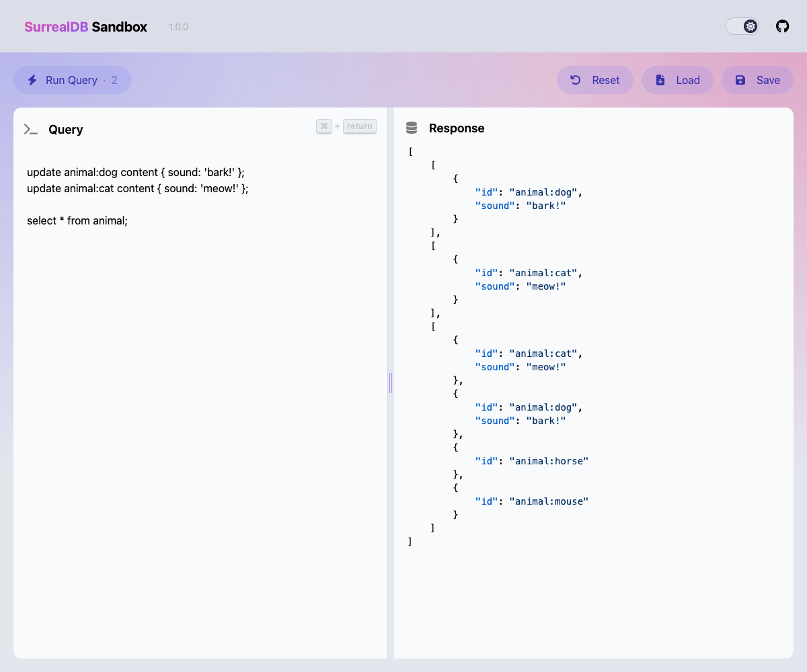
Task: Click the 1.0.0 version label
Action: pos(178,28)
